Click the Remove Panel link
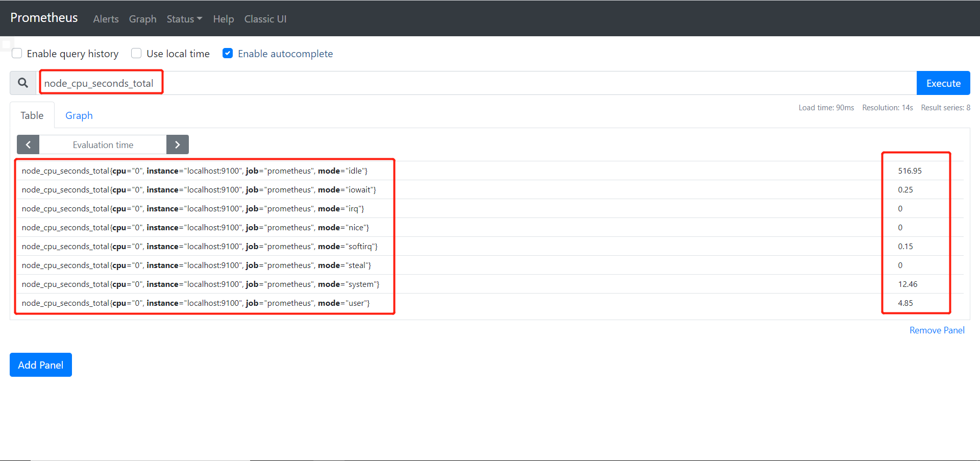The width and height of the screenshot is (980, 461). point(937,330)
